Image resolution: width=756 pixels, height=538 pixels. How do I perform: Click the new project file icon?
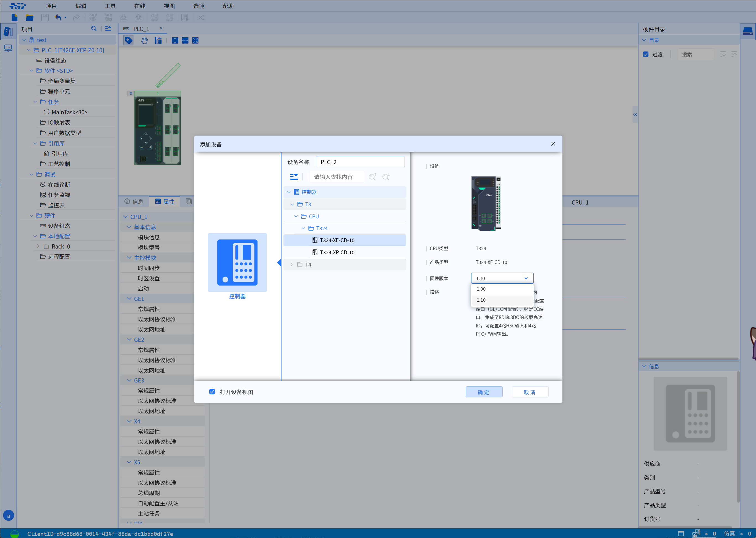point(14,17)
